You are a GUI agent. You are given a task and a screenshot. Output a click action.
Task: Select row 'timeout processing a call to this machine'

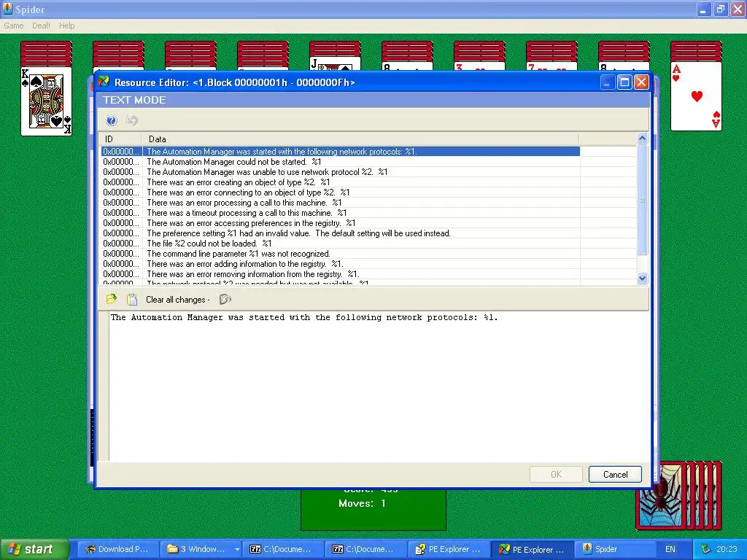click(x=341, y=213)
